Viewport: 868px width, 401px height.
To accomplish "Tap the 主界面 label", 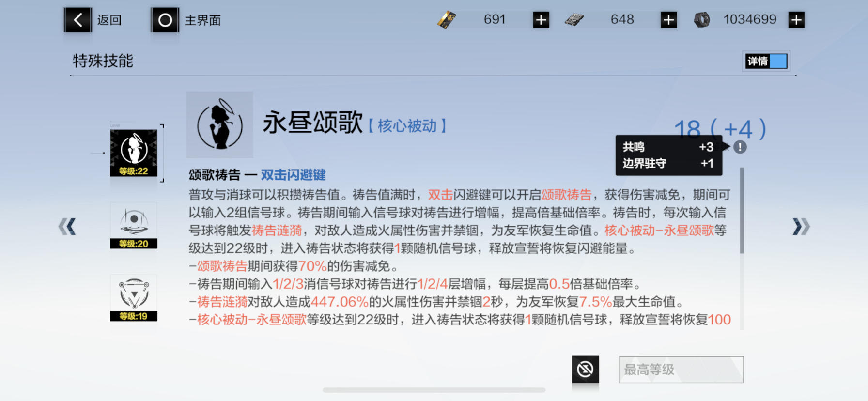I will 203,20.
